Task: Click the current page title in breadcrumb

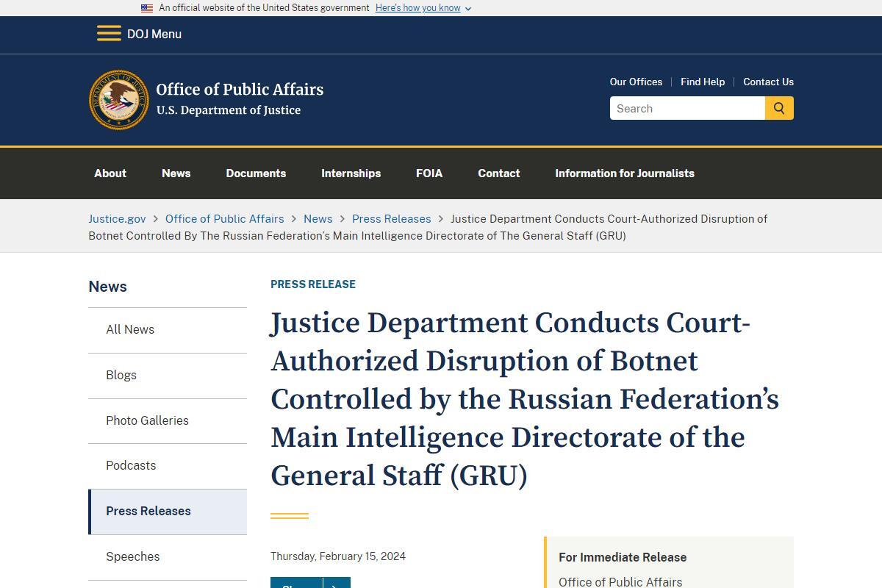Action: click(x=428, y=227)
